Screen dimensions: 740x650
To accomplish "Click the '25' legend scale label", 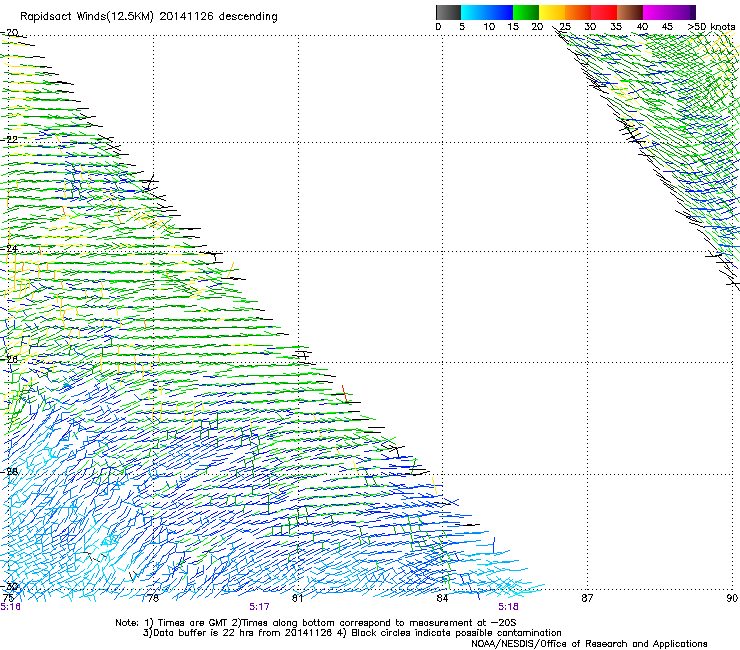I will tap(565, 27).
